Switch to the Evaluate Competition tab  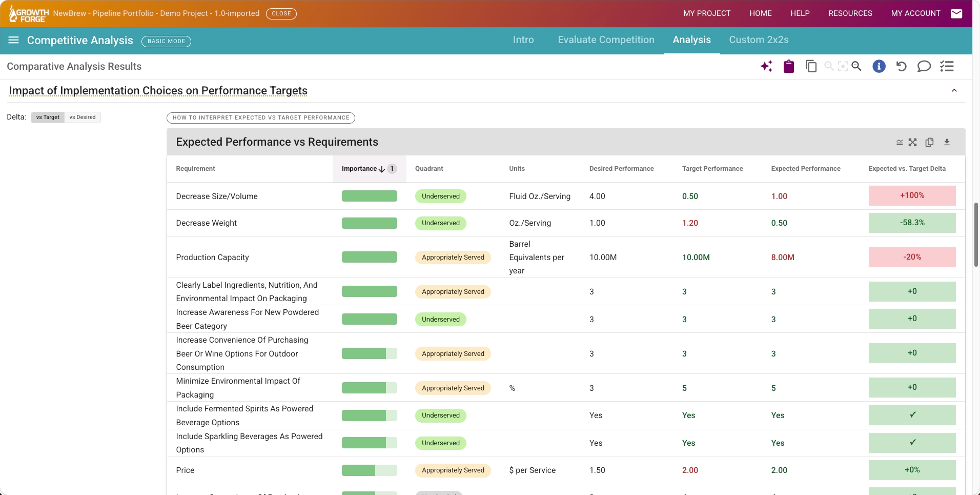(x=606, y=40)
